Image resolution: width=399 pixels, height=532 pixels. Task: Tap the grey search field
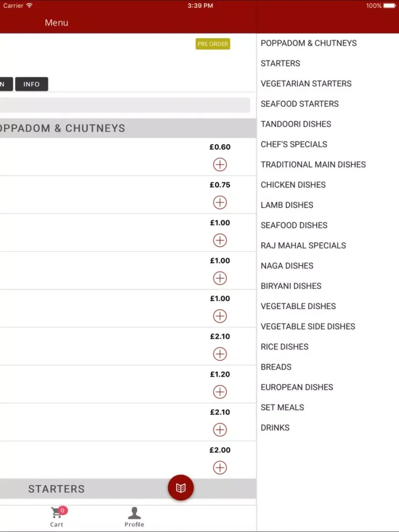(x=125, y=105)
